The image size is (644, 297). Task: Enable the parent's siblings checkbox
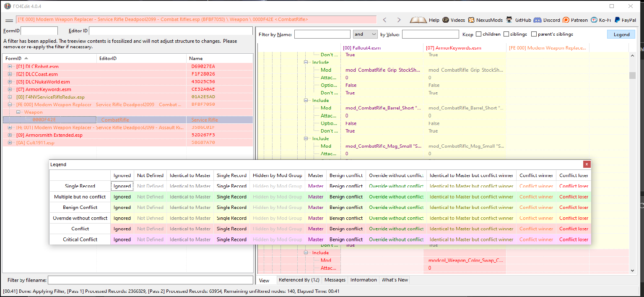point(534,34)
